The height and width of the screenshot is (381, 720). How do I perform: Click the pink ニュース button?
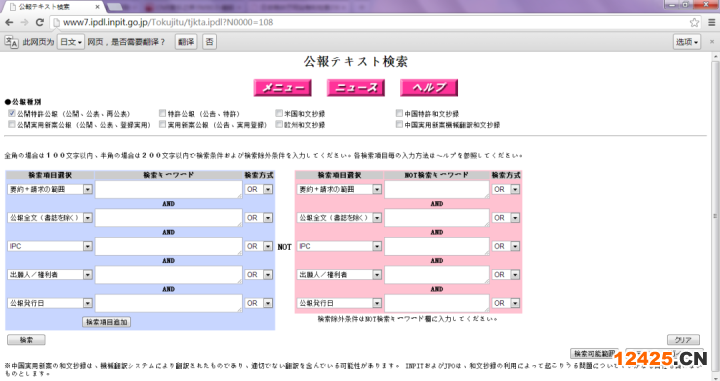pos(356,88)
